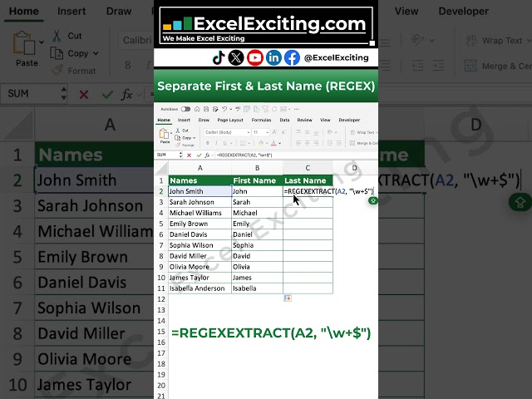
Task: Toggle the AutoSave switch in central Excel window
Action: pyautogui.click(x=185, y=109)
